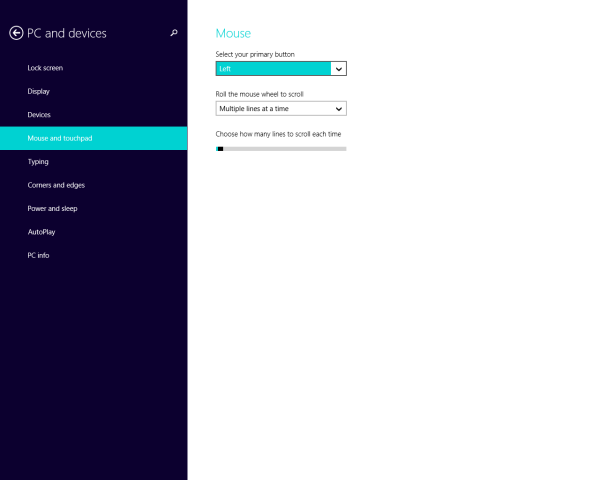The width and height of the screenshot is (600, 480).
Task: Open Power and sleep settings
Action: (x=93, y=209)
